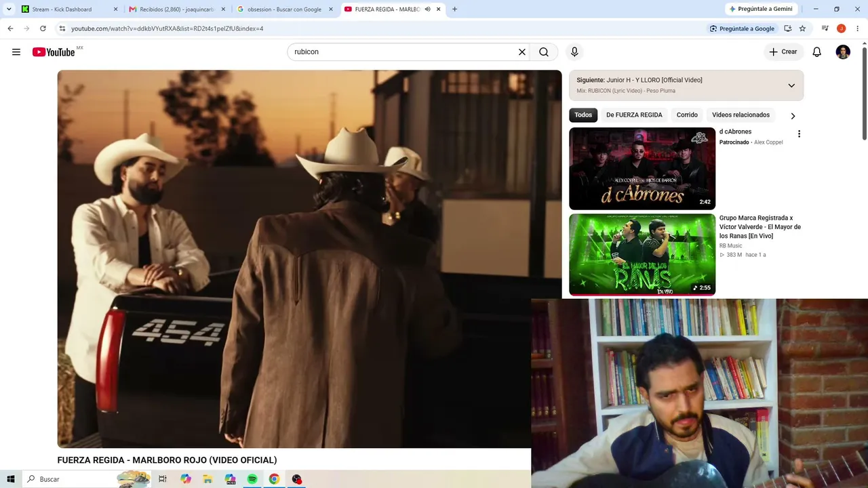Open File Explorer from the taskbar

coord(208,479)
